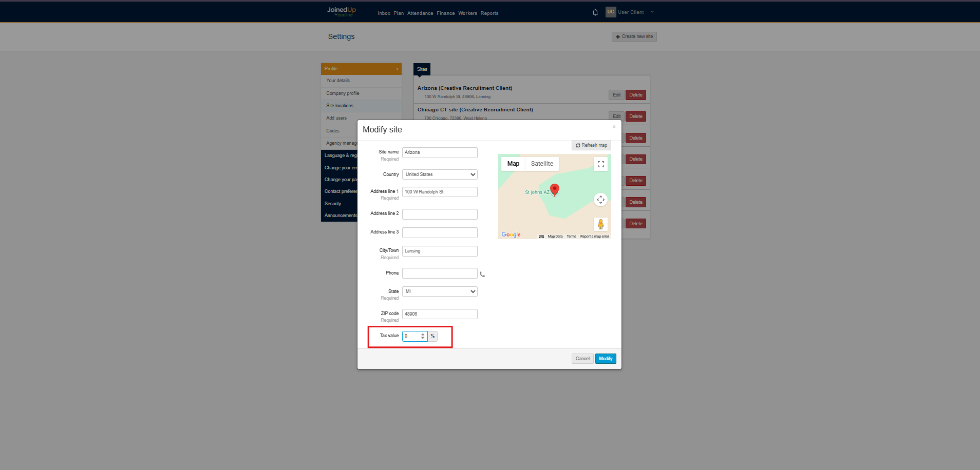Click inside the ZIP code field

point(439,314)
